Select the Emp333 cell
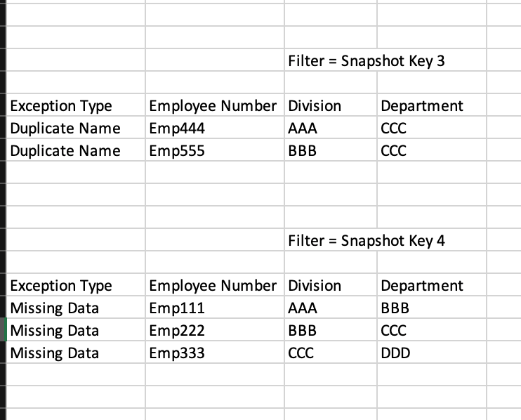The image size is (521, 420). coord(215,352)
